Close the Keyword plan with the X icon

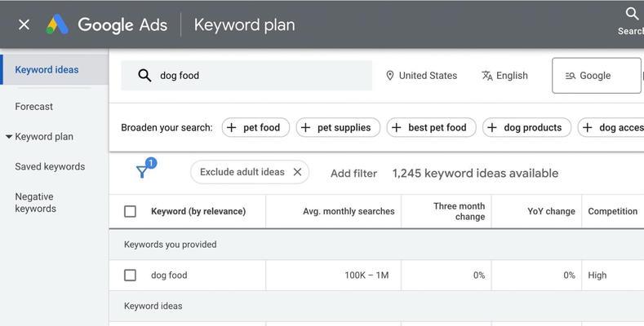point(24,25)
